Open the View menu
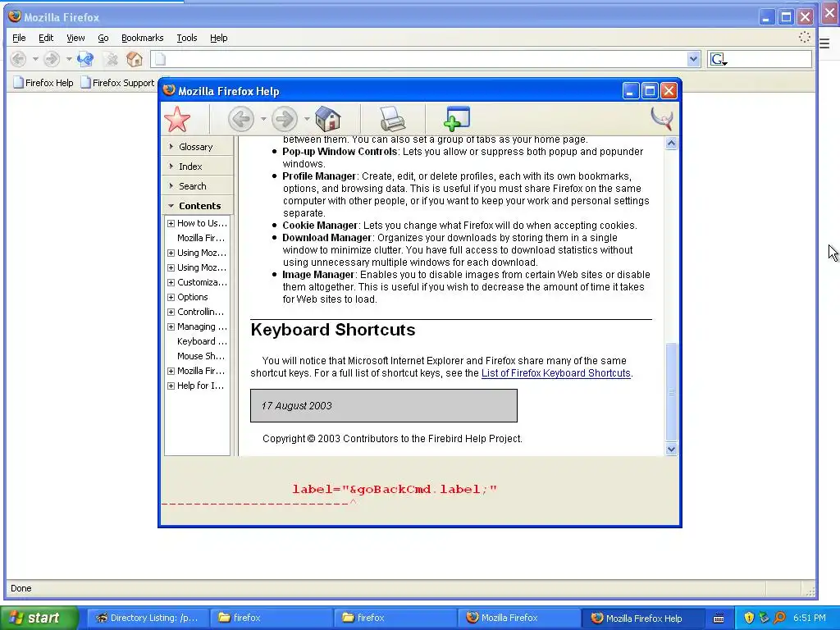Screen dimensions: 840x630 [x=75, y=38]
